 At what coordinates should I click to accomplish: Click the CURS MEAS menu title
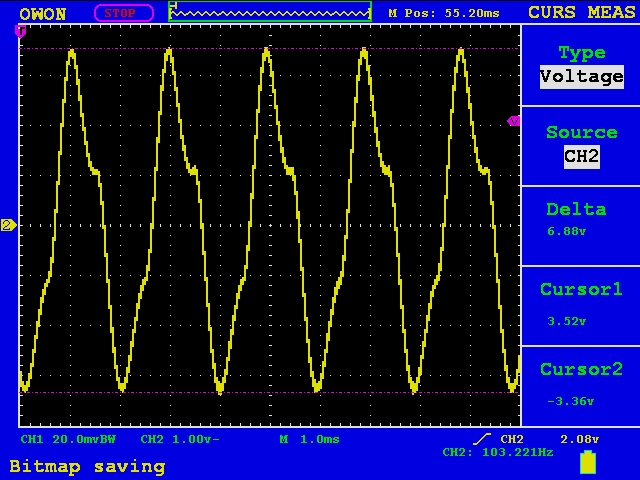(581, 13)
